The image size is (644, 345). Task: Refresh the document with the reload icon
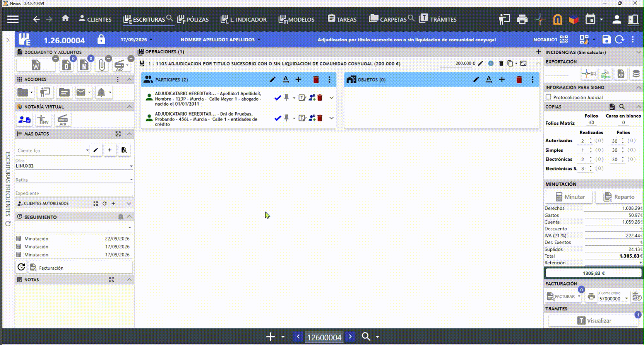(x=620, y=39)
